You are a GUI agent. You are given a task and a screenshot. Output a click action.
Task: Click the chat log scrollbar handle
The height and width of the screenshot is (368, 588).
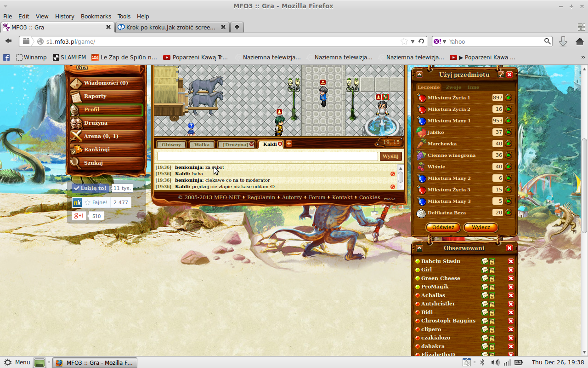[x=401, y=177]
